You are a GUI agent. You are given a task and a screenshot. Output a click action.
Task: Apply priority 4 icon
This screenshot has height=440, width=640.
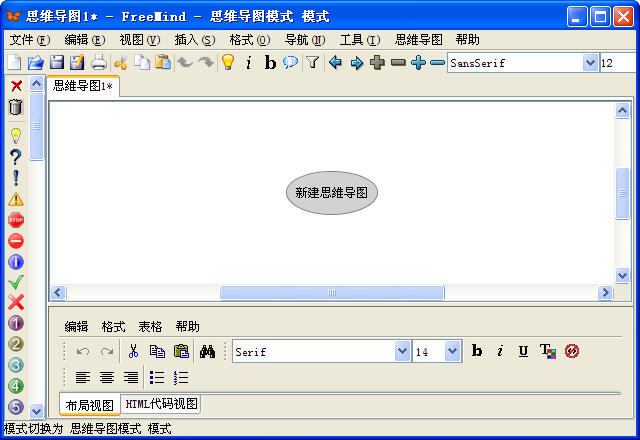pyautogui.click(x=16, y=386)
